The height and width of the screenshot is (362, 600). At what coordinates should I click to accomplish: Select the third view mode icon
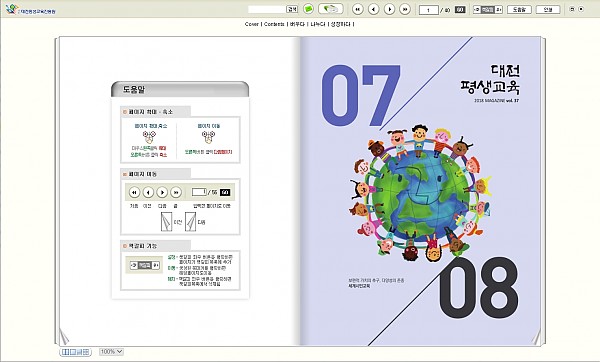(x=79, y=352)
